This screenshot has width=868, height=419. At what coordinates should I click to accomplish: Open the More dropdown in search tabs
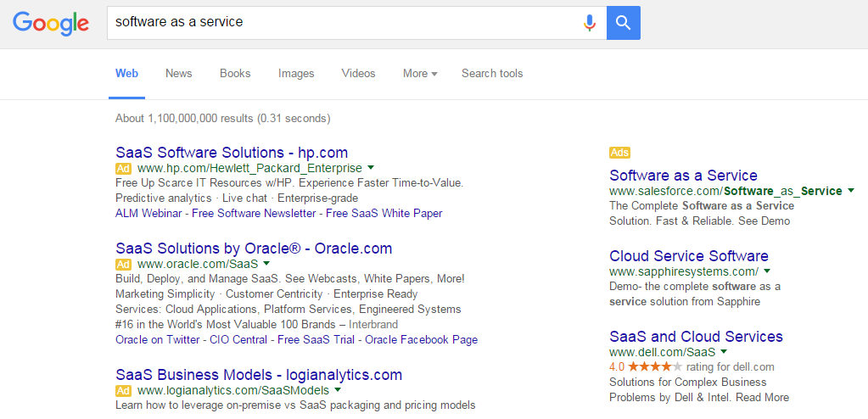click(x=420, y=74)
